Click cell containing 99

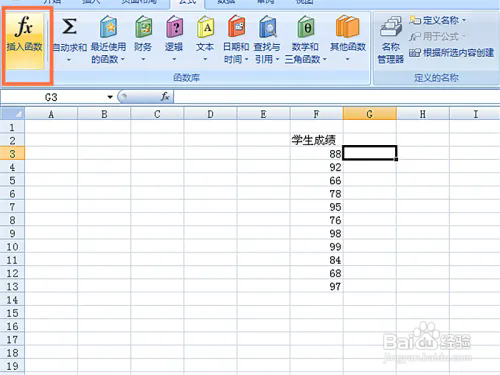coord(316,247)
